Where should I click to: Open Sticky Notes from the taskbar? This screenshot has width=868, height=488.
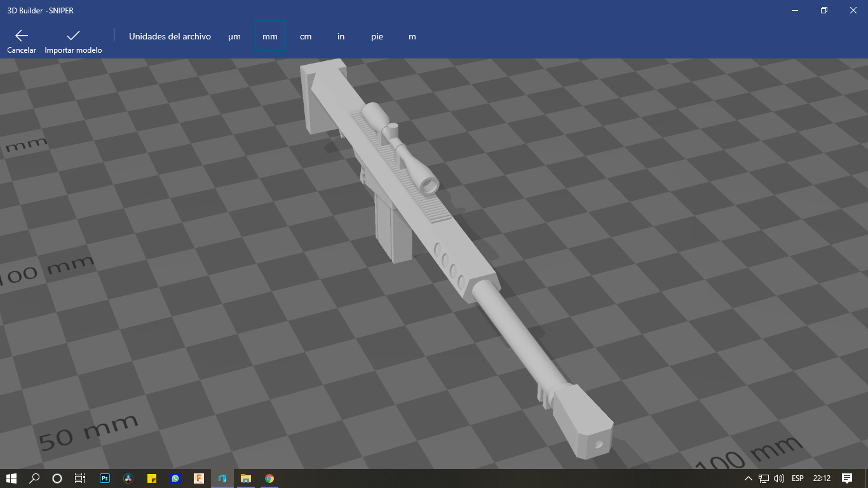pos(151,479)
